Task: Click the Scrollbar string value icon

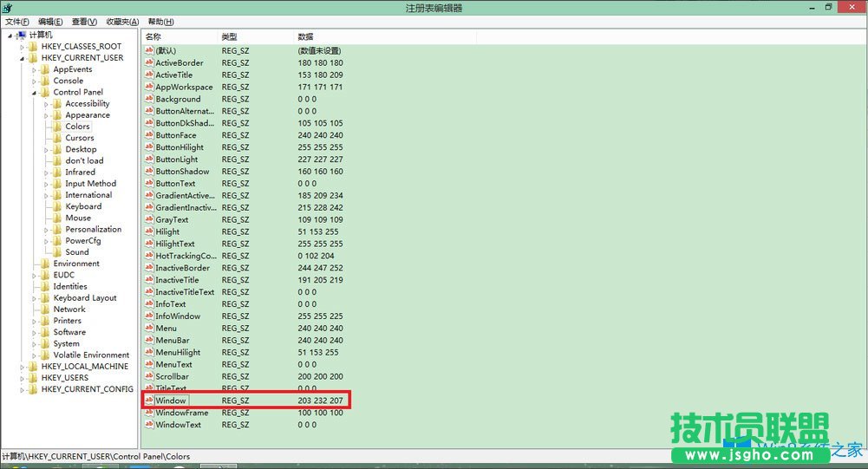Action: [x=149, y=376]
